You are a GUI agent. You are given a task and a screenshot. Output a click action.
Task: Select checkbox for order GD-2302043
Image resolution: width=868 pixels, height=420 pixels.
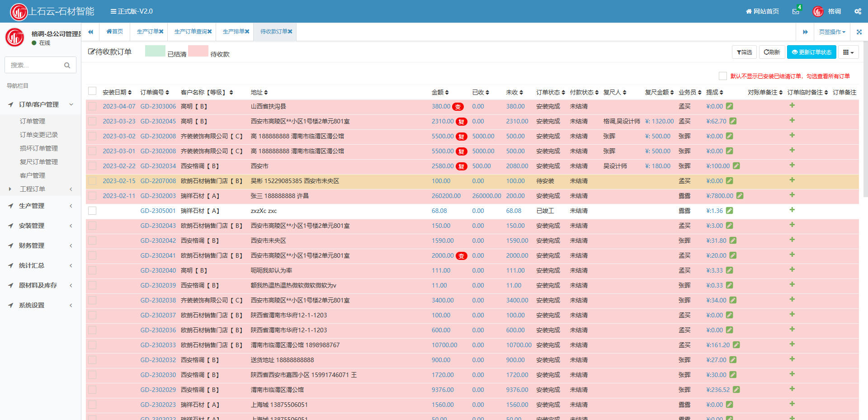tap(92, 226)
